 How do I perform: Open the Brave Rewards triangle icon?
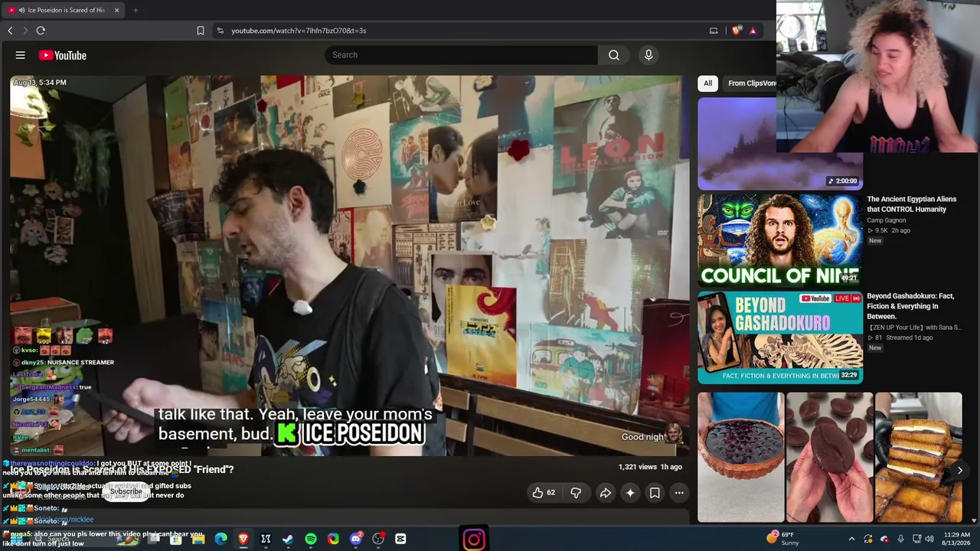[753, 31]
